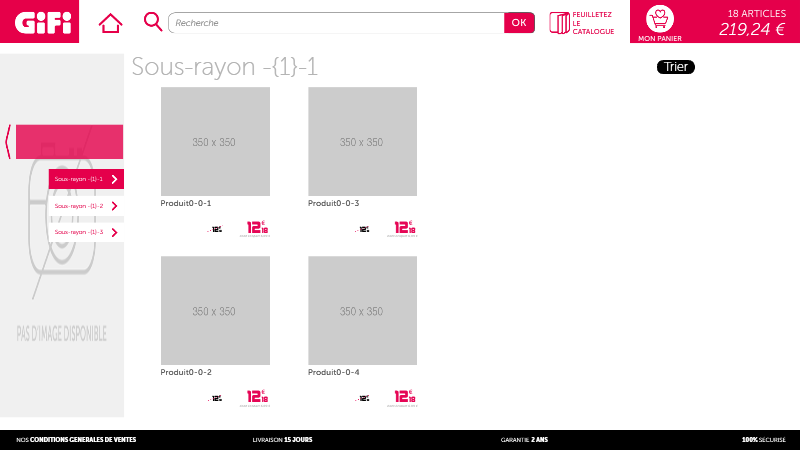
Task: Open the Trier sort options
Action: (675, 67)
